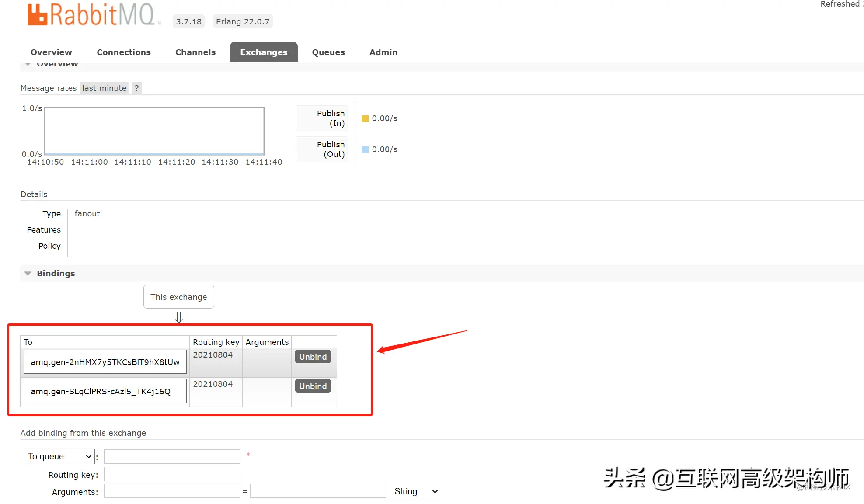Open the Connections tab

click(124, 52)
